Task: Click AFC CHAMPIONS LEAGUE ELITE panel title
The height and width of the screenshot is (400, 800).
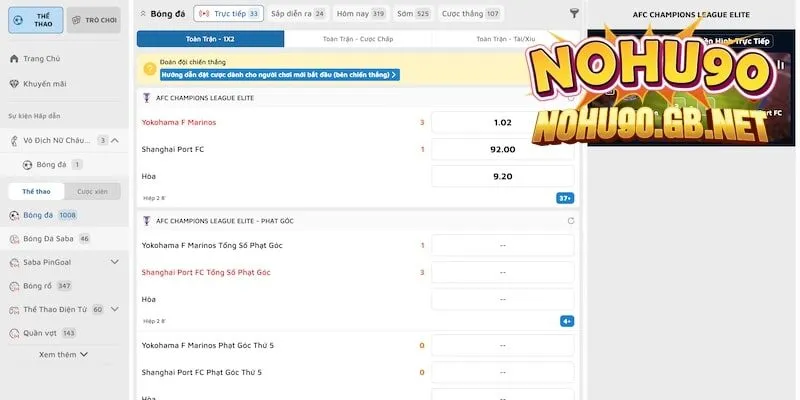Action: [691, 15]
